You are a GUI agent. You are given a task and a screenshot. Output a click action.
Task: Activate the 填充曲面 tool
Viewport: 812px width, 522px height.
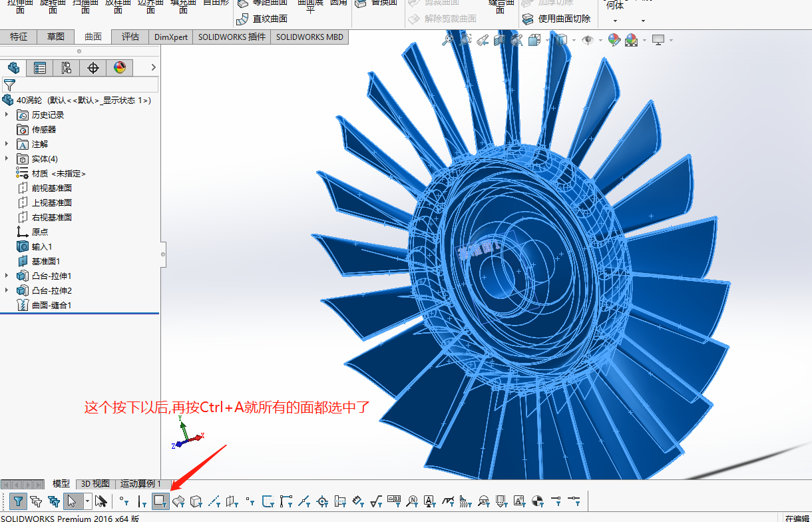[x=183, y=8]
